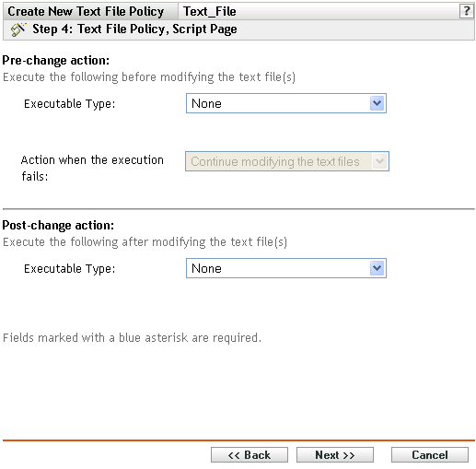The height and width of the screenshot is (469, 476).
Task: Click the wizard wand icon beside Step 4
Action: [x=18, y=29]
